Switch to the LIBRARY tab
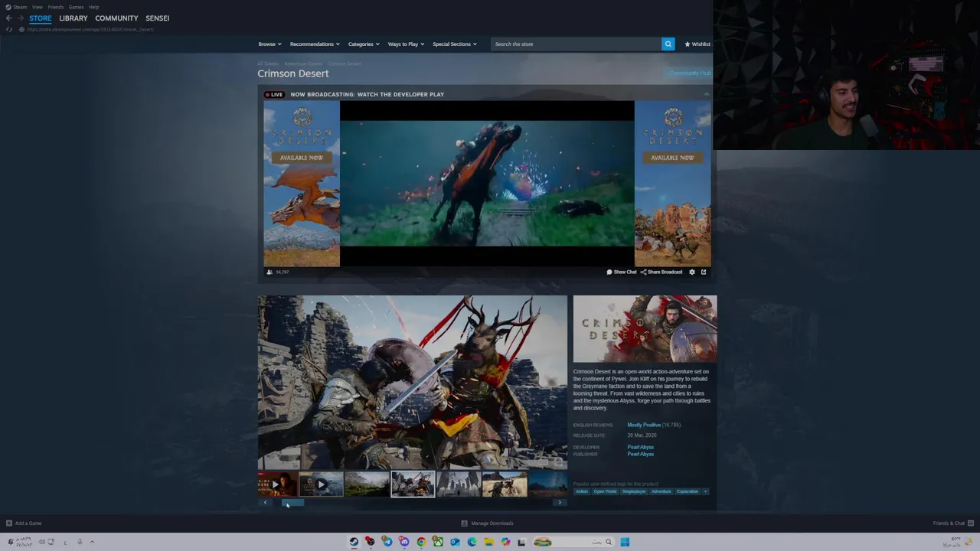 pos(73,18)
